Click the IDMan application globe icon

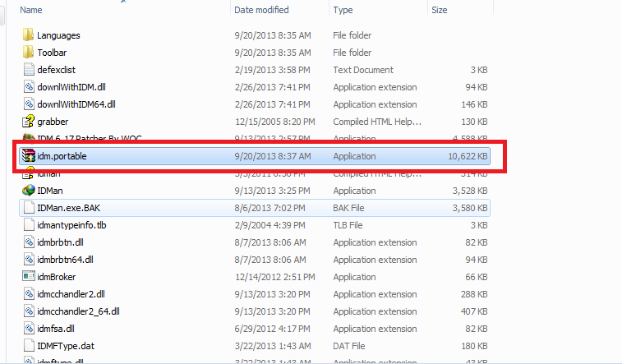(x=29, y=191)
